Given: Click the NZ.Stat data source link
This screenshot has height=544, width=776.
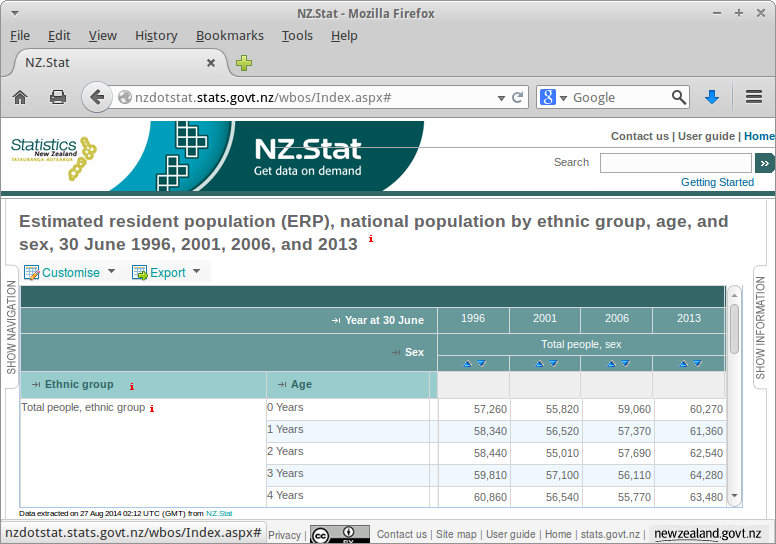Looking at the screenshot, I should (219, 513).
